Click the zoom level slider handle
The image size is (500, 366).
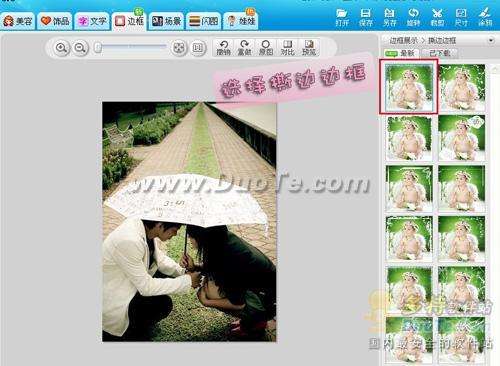[98, 48]
